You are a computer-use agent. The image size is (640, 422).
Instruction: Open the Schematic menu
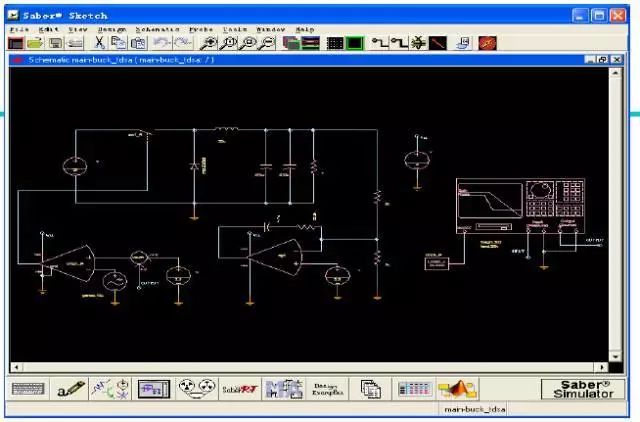(157, 29)
